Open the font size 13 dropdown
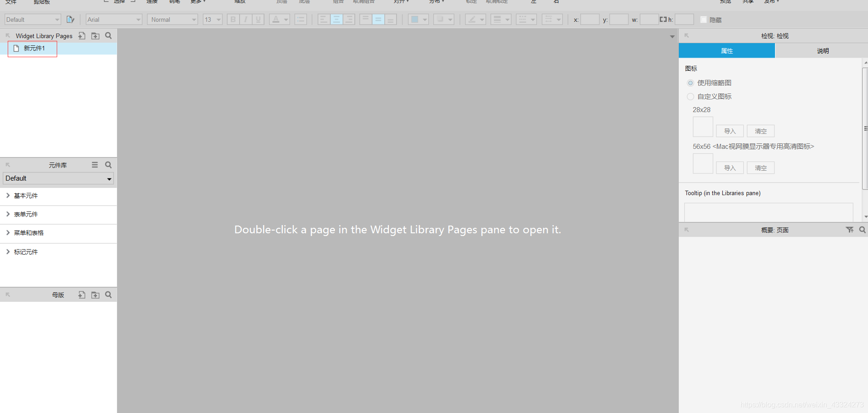The image size is (868, 413). (212, 20)
